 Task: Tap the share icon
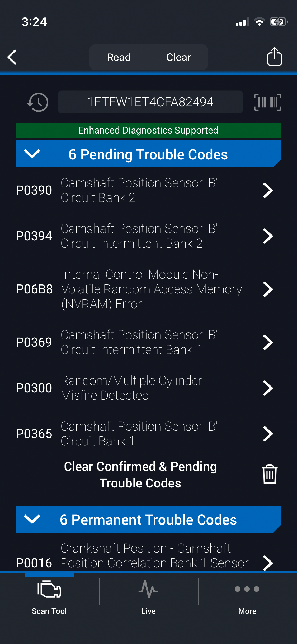coord(274,57)
